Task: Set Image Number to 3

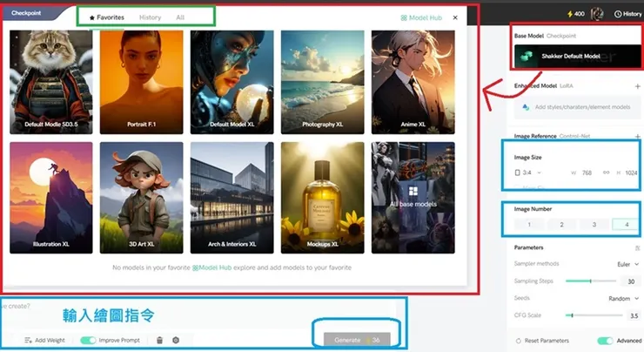Action: (594, 225)
